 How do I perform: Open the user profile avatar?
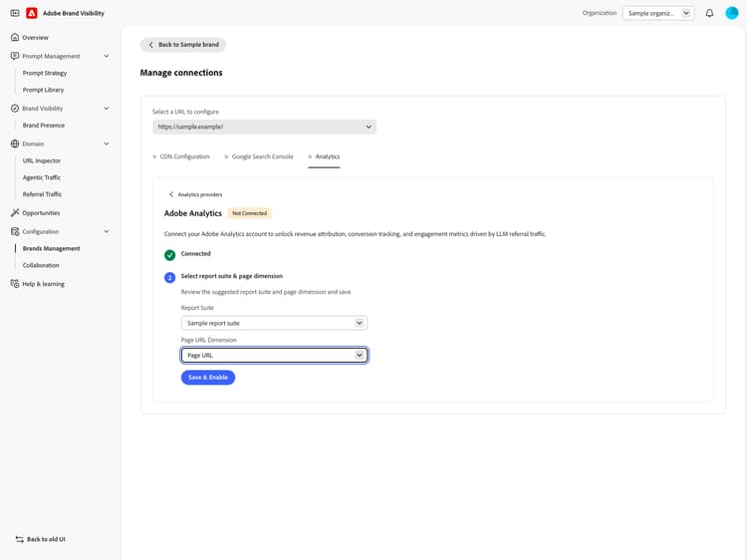(x=732, y=13)
